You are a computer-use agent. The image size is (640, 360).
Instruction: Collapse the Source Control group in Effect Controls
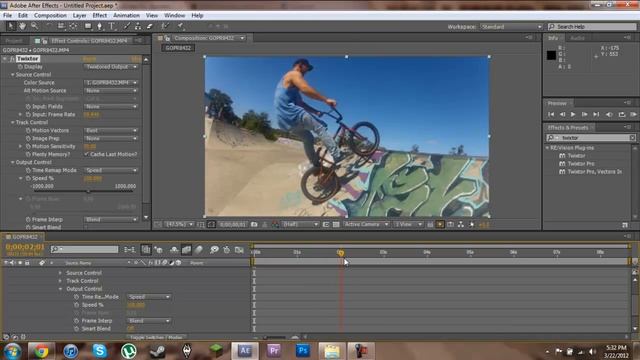[x=13, y=75]
